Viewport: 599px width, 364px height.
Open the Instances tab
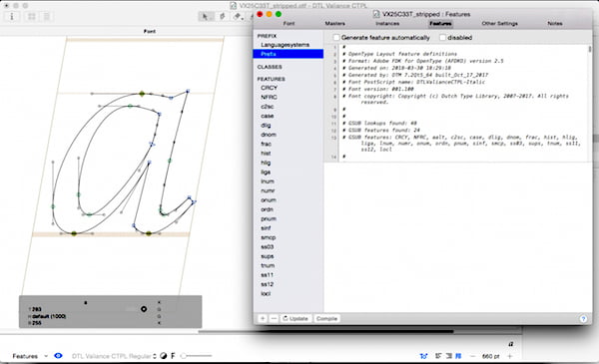pyautogui.click(x=387, y=24)
